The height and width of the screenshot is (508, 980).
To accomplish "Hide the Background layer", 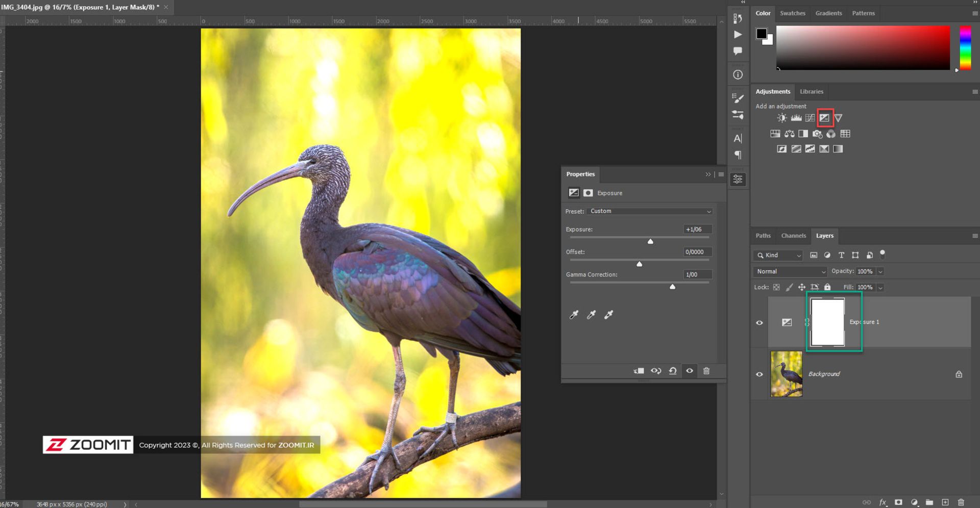I will 759,374.
